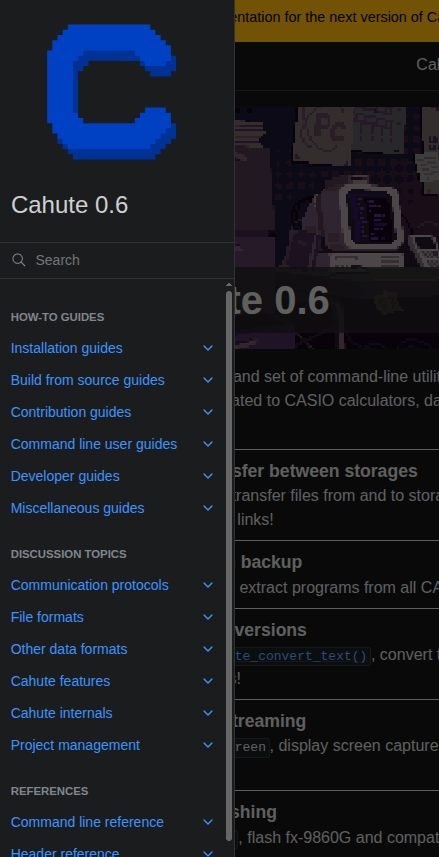Open the Miscellaneous guides page
439x857 pixels.
point(77,508)
